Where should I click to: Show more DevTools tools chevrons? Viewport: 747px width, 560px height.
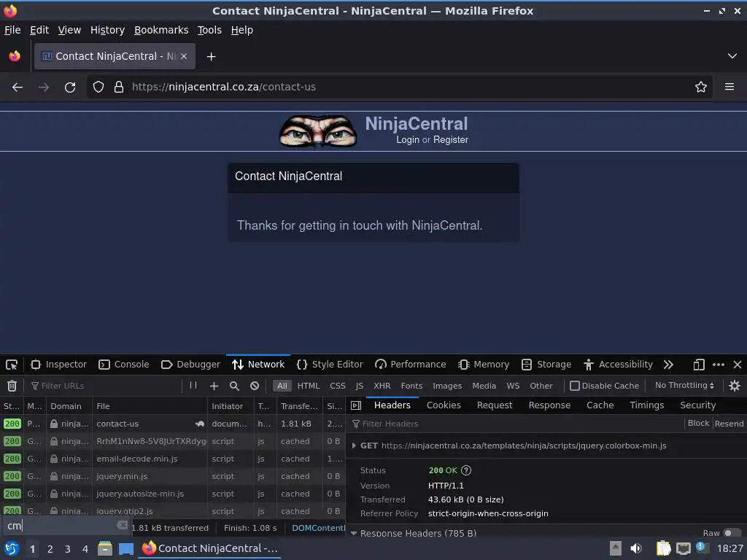668,365
